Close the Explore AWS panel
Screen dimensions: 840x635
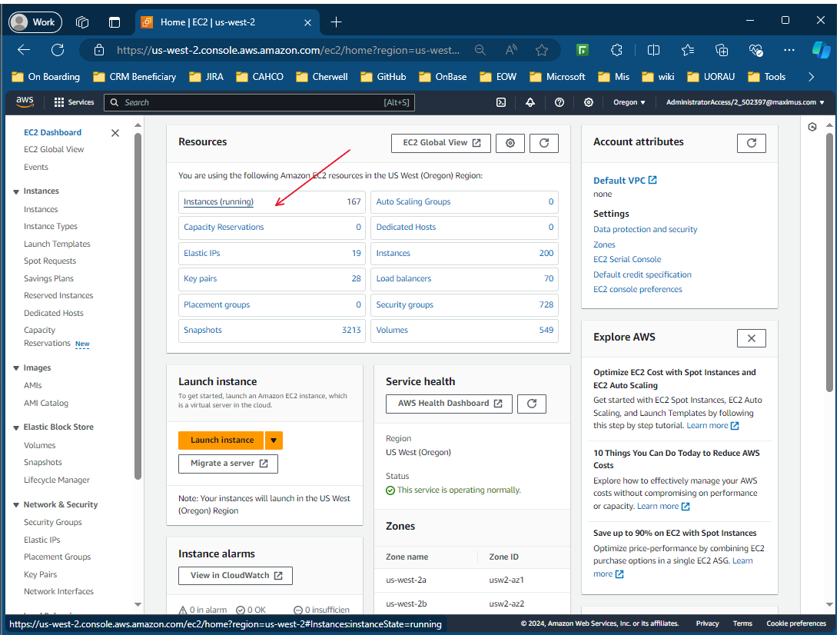pos(751,338)
